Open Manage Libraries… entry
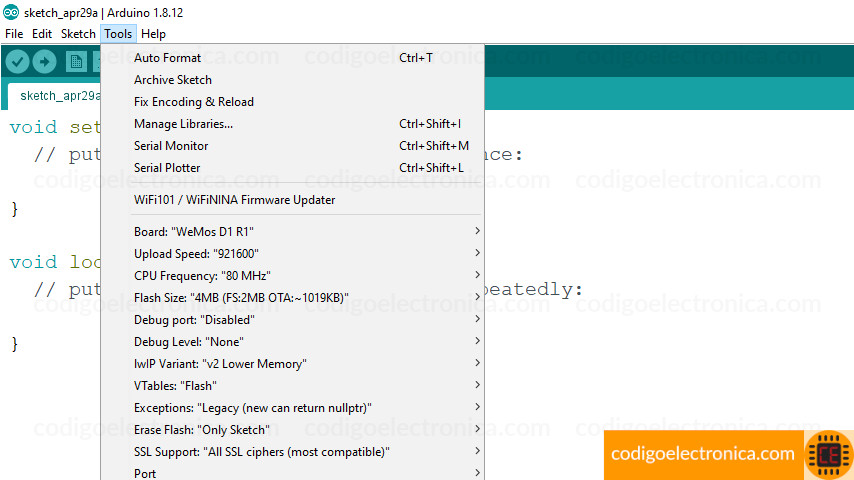Image resolution: width=854 pixels, height=480 pixels. click(292, 124)
